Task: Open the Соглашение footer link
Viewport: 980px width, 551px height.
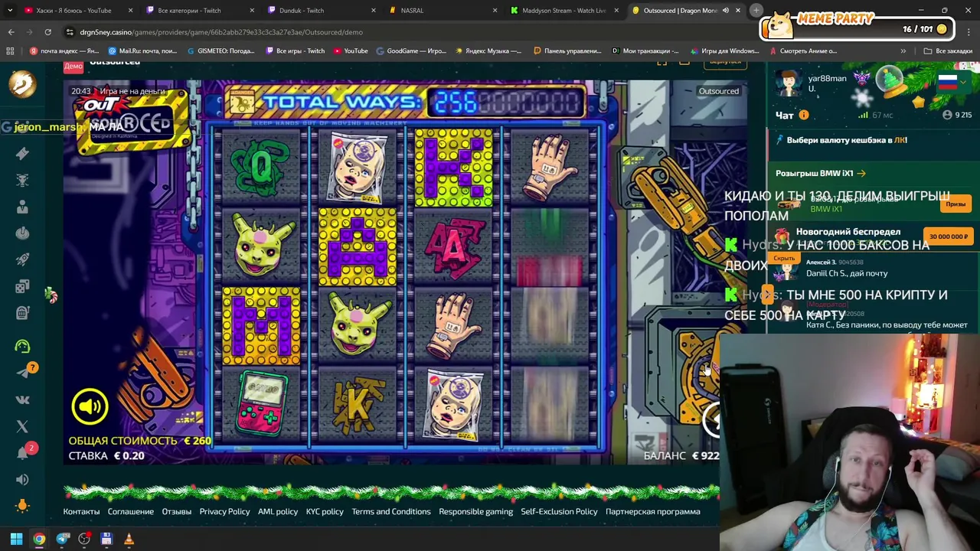Action: (131, 512)
